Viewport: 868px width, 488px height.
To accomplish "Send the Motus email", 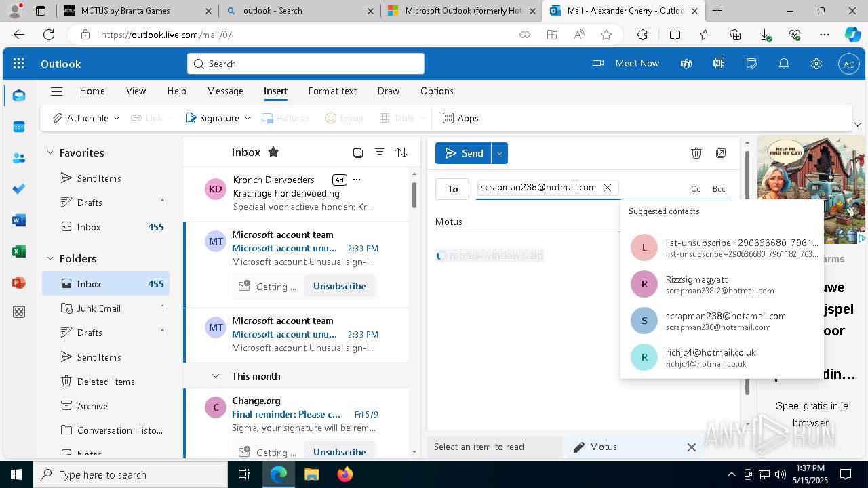I will 463,153.
